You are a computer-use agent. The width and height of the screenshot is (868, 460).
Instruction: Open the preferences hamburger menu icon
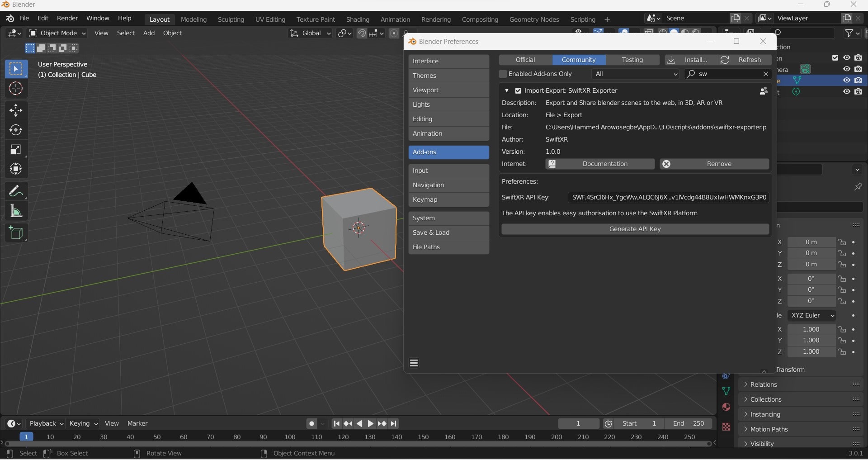point(414,363)
